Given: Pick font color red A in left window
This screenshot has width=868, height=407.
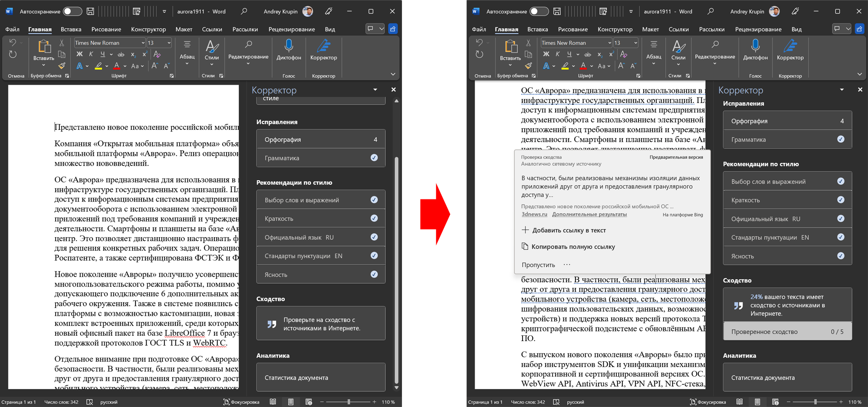Looking at the screenshot, I should [x=116, y=66].
